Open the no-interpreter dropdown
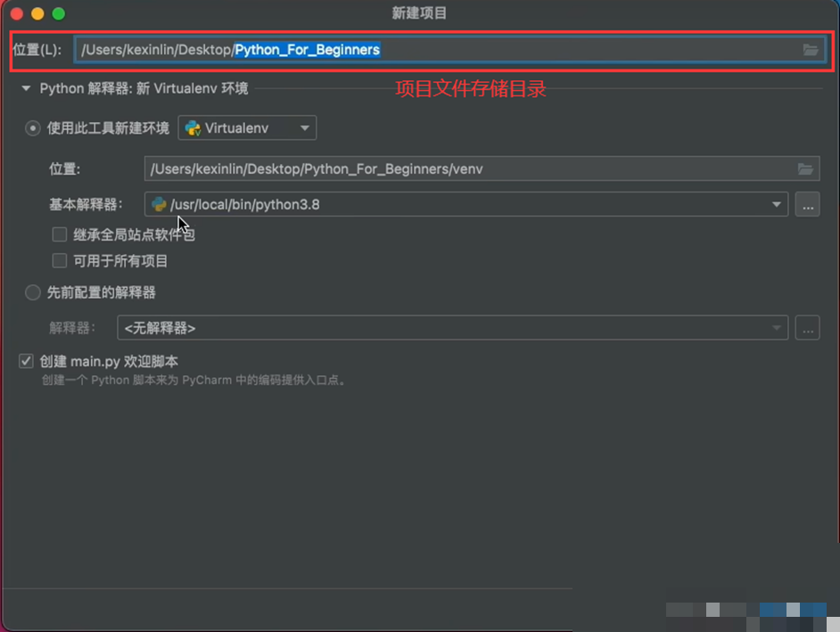The height and width of the screenshot is (632, 840). coord(453,328)
